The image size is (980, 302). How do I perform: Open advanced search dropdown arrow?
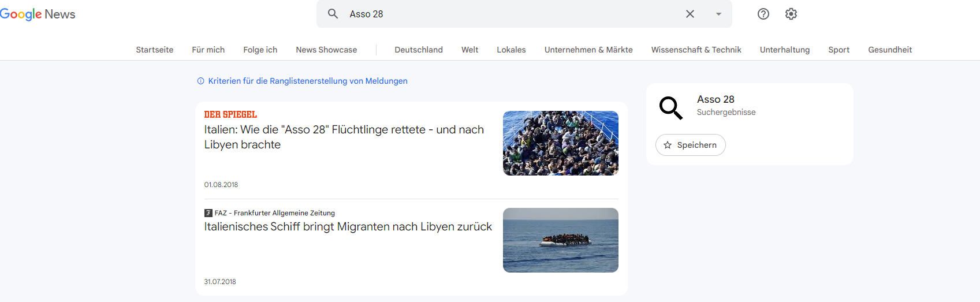719,14
